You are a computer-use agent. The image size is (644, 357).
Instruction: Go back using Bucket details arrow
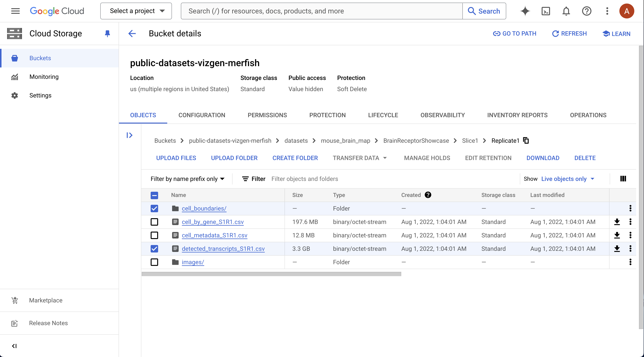132,34
